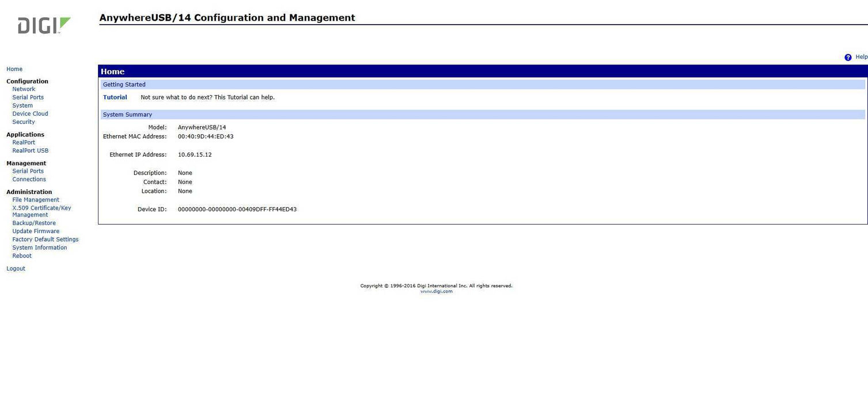View Connections management page
Screen dimensions: 868x403
(x=29, y=180)
